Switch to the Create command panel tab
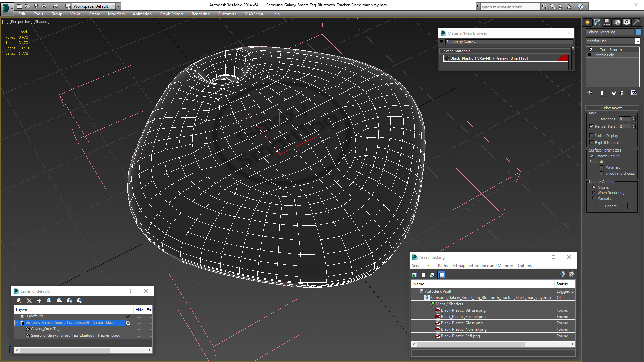 [588, 22]
